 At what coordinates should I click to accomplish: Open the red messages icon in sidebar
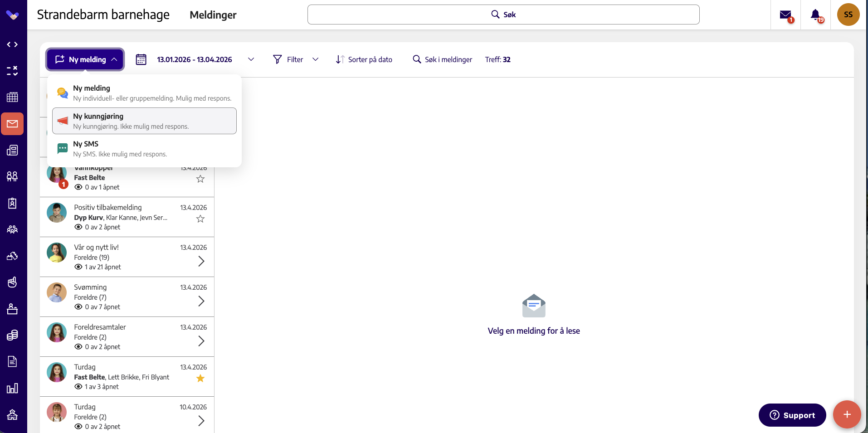click(x=12, y=124)
